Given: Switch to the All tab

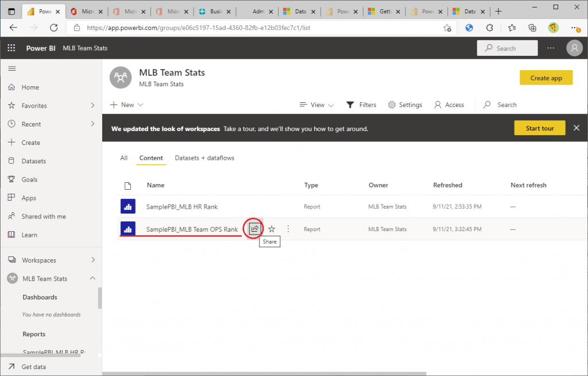Looking at the screenshot, I should coord(124,158).
